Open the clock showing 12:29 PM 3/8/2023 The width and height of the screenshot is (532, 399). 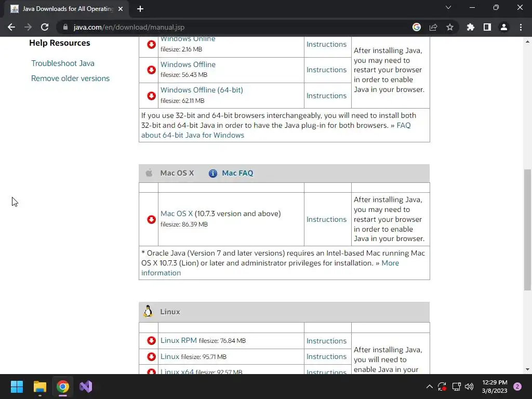495,387
